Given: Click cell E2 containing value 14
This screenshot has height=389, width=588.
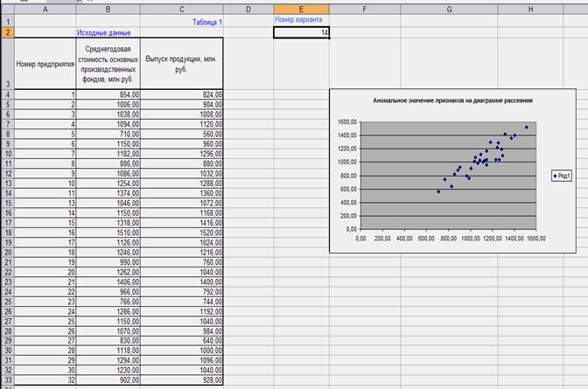Looking at the screenshot, I should coord(301,32).
